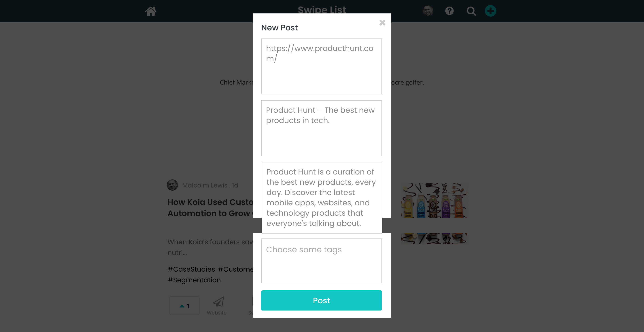Image resolution: width=644 pixels, height=332 pixels.
Task: Click the producthunt.com URL field
Action: pyautogui.click(x=322, y=66)
